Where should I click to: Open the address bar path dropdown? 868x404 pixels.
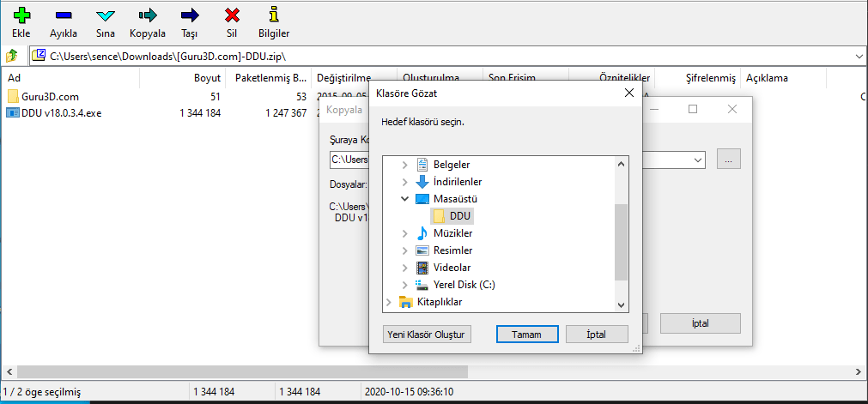tap(859, 56)
